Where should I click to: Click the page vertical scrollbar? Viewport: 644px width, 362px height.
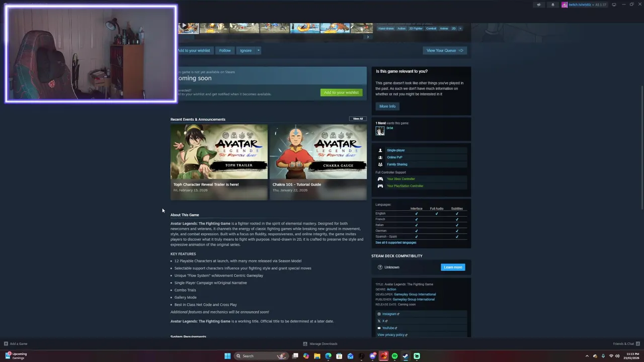click(x=641, y=148)
